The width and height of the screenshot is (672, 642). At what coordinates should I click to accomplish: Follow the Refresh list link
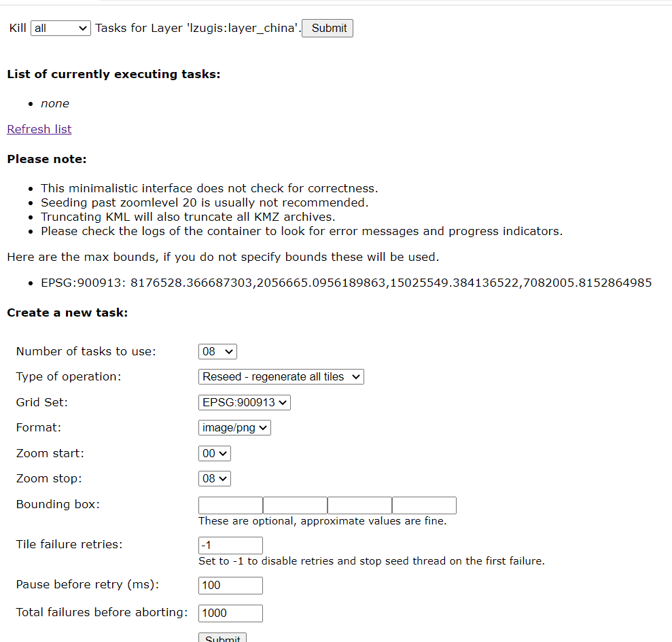coord(39,129)
